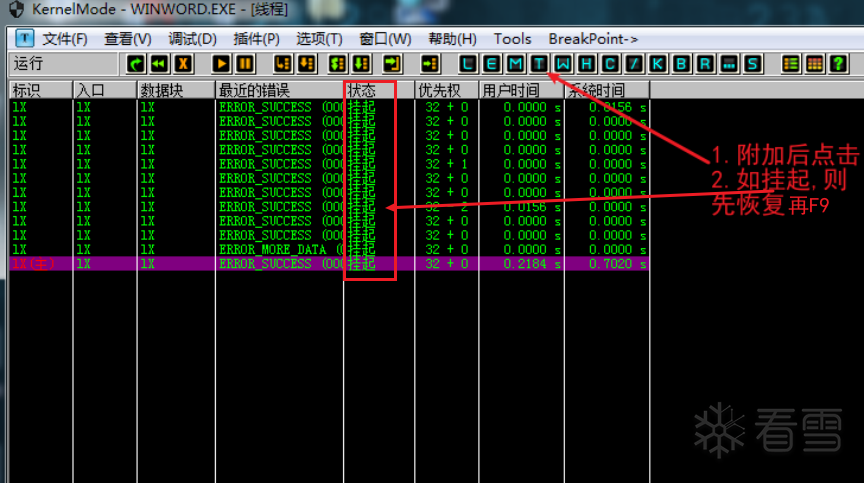864x483 pixels.
Task: Click the 优先权 column header
Action: 447,90
